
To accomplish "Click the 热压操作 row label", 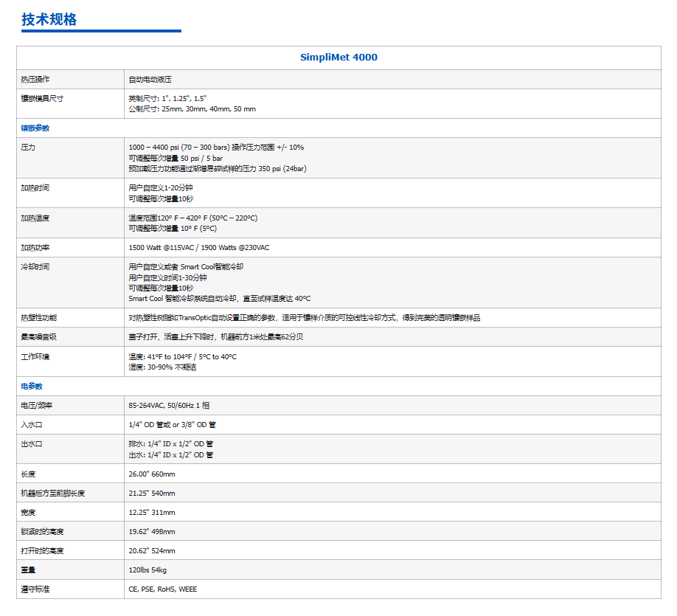I will [35, 80].
